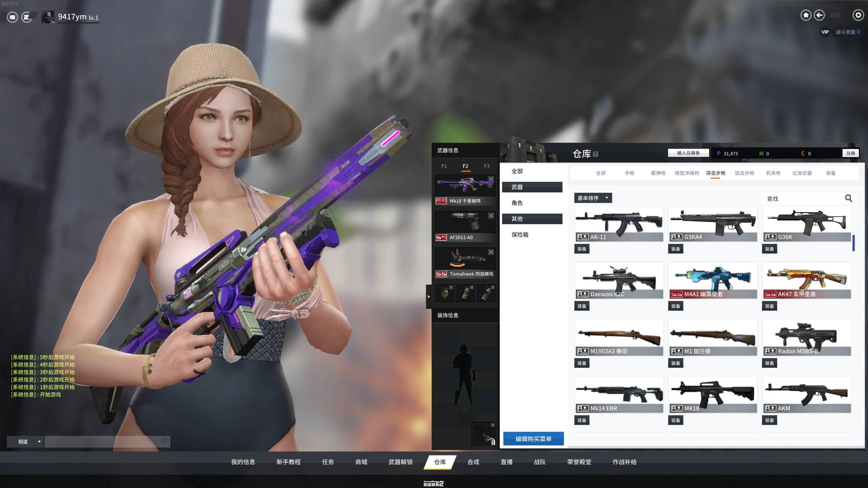This screenshot has width=868, height=488.
Task: Switch to 霰弹枪 weapon tab
Action: tap(658, 173)
